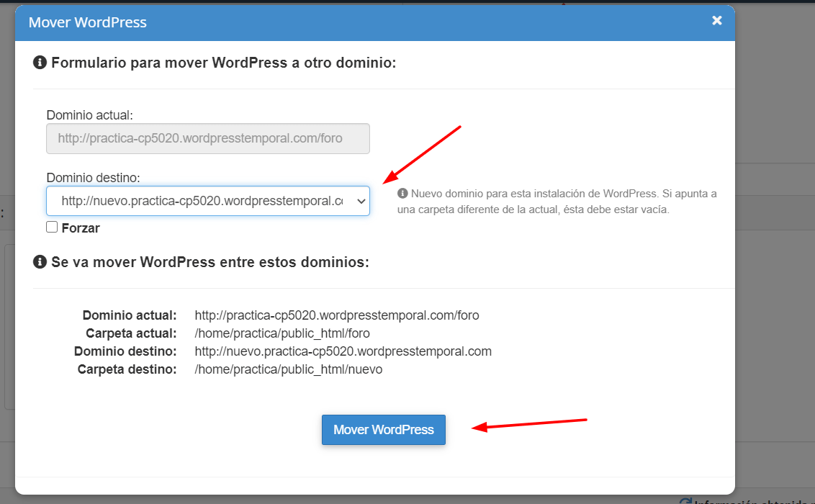Open the Dominio destino dropdown
The height and width of the screenshot is (504, 815).
point(208,201)
